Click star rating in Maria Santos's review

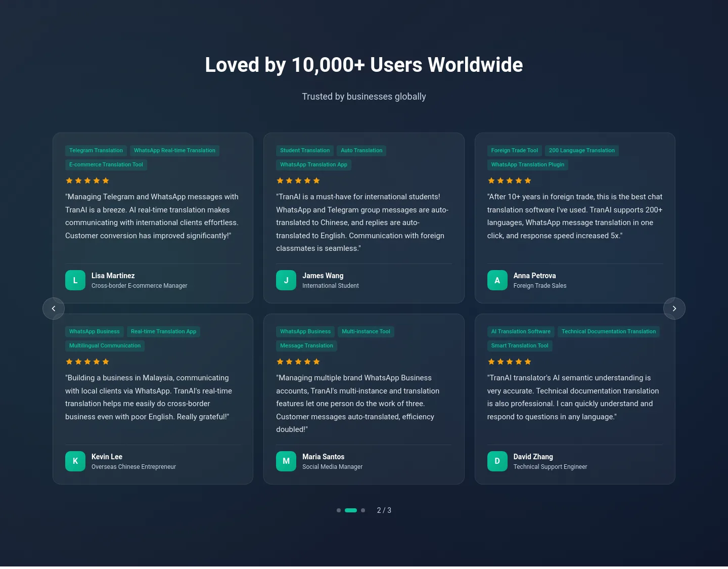click(298, 362)
